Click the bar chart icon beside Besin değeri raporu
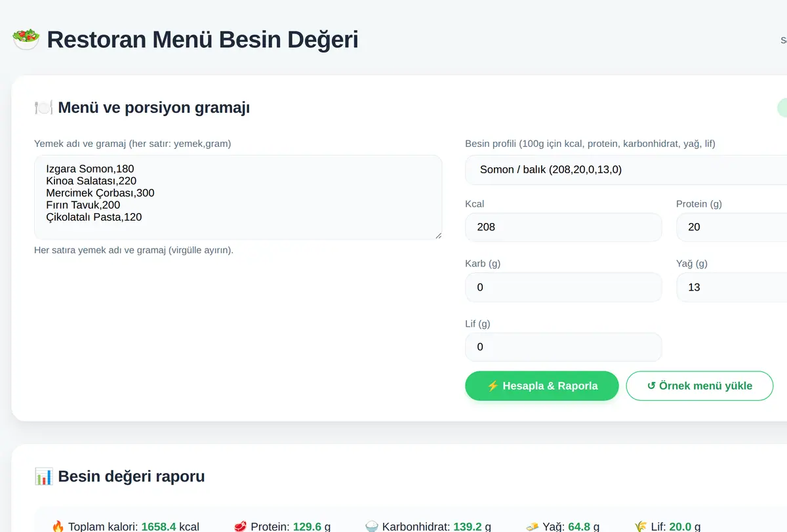 tap(43, 476)
